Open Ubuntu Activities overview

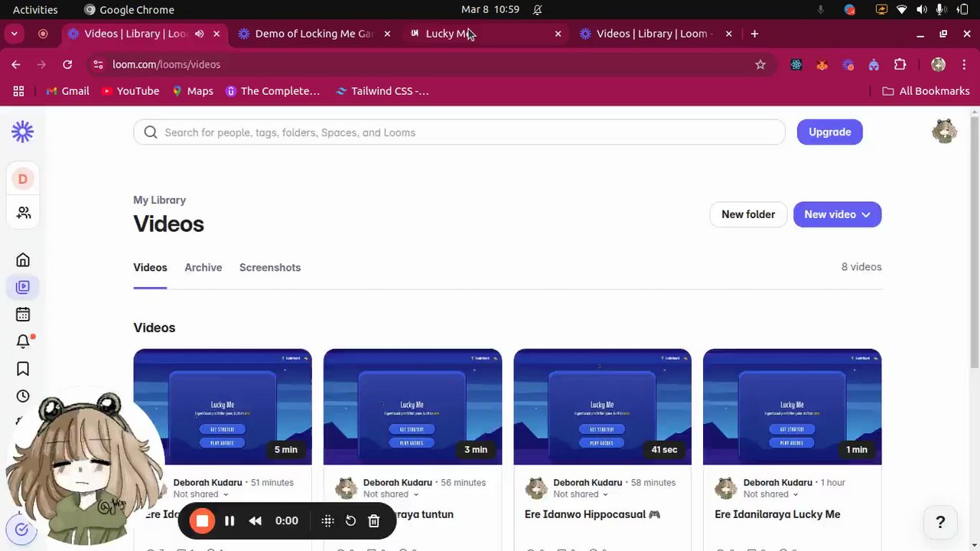[x=35, y=10]
